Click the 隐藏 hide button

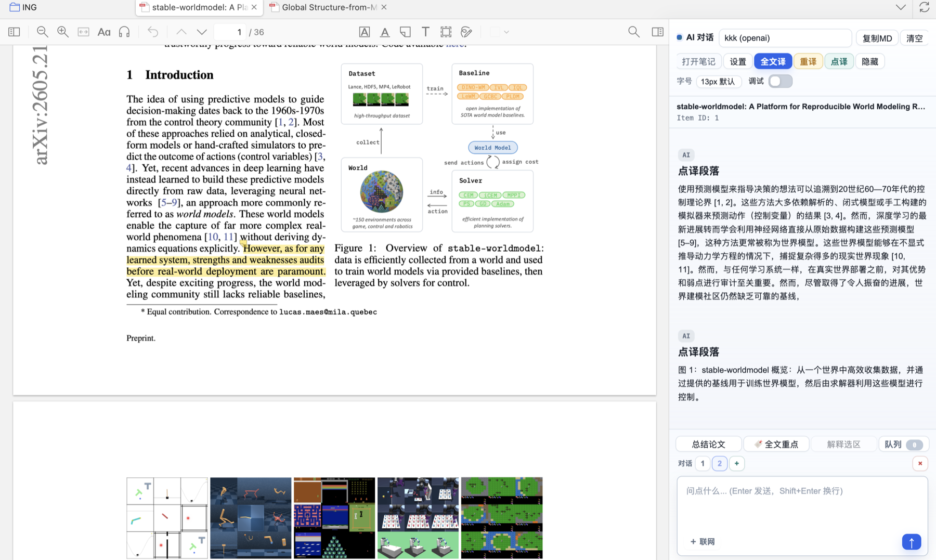click(869, 61)
